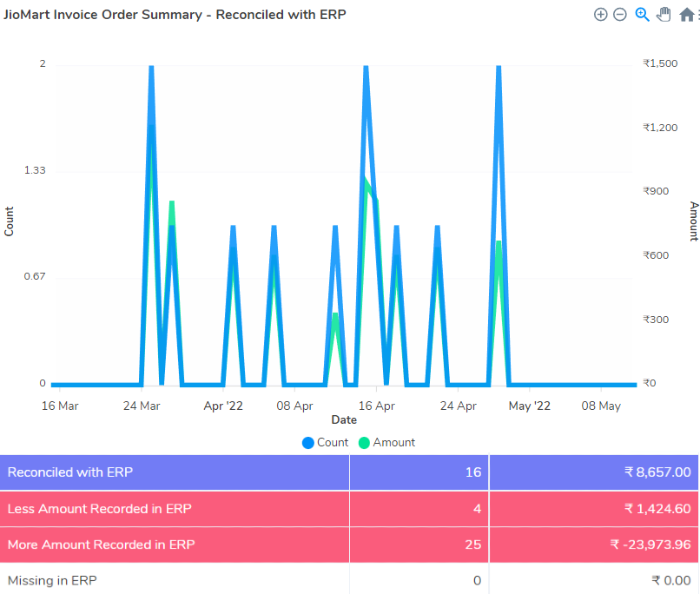The image size is (700, 594).
Task: Click the Date axis title
Action: pos(344,419)
